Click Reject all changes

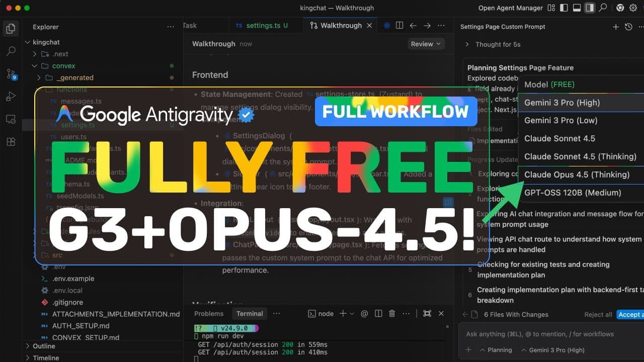coord(598,315)
